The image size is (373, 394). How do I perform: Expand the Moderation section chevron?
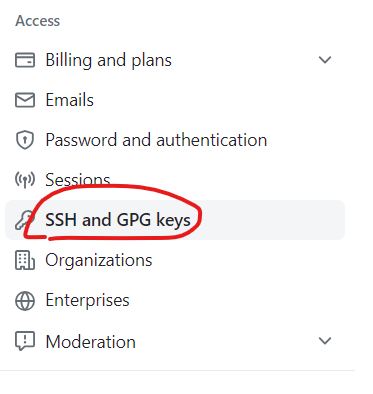coord(325,341)
